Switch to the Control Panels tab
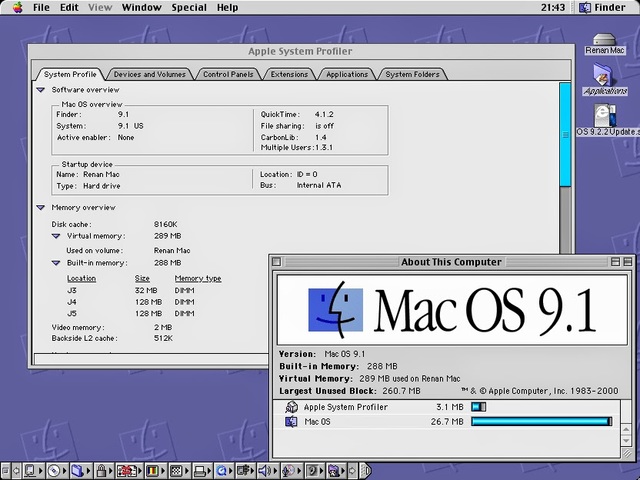Image resolution: width=640 pixels, height=480 pixels. point(228,74)
